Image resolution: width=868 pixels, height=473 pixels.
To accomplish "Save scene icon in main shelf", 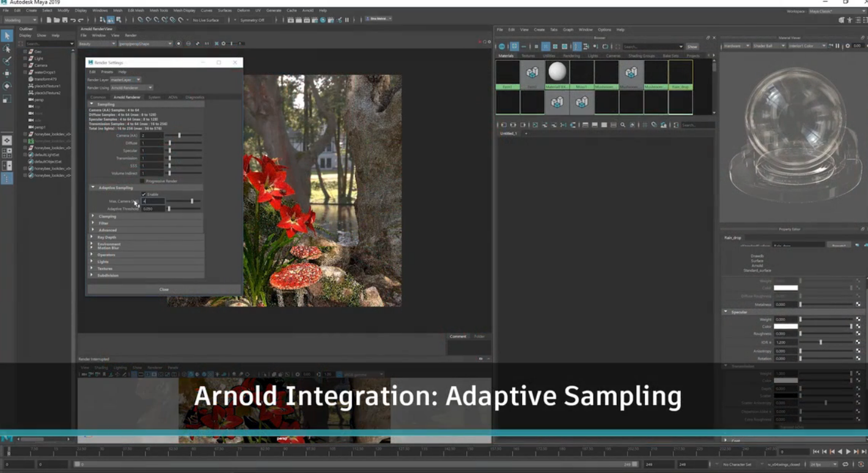I will point(64,20).
